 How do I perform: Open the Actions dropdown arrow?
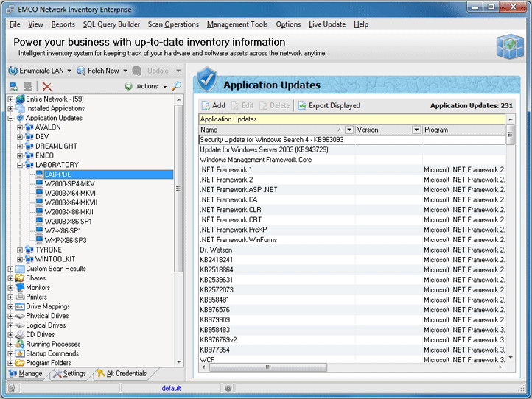click(x=165, y=87)
